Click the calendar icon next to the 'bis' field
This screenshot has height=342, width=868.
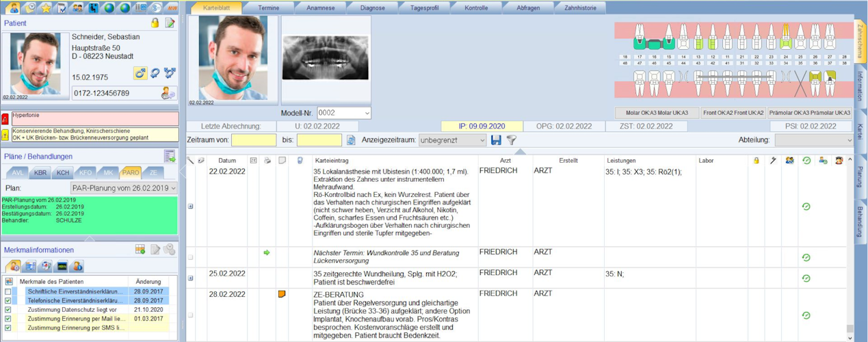tap(351, 140)
